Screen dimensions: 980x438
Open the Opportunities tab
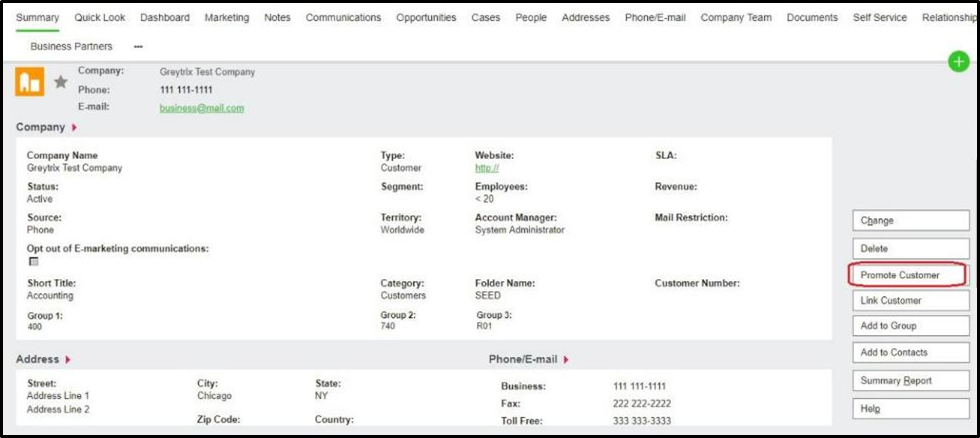tap(426, 18)
